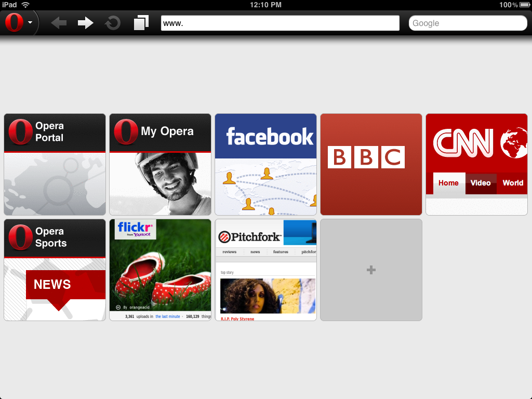Click the Wi-Fi icon in the status bar
This screenshot has width=532, height=399.
[x=25, y=5]
